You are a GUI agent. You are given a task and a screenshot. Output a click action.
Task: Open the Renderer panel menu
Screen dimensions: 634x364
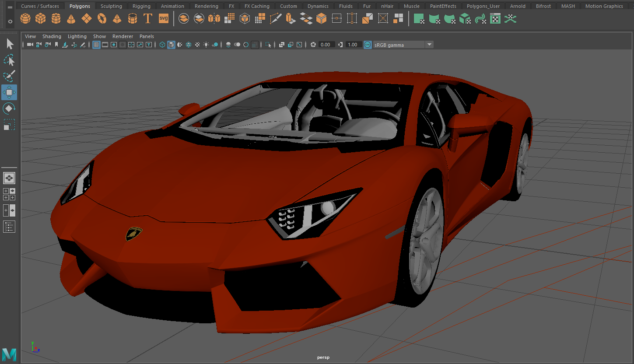123,36
